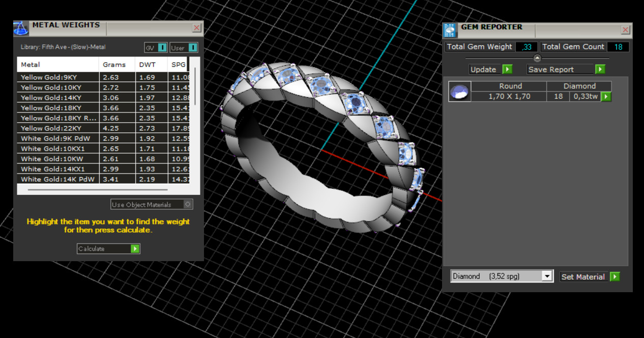This screenshot has width=644, height=338.
Task: Toggle the GV library switch
Action: pyautogui.click(x=162, y=48)
